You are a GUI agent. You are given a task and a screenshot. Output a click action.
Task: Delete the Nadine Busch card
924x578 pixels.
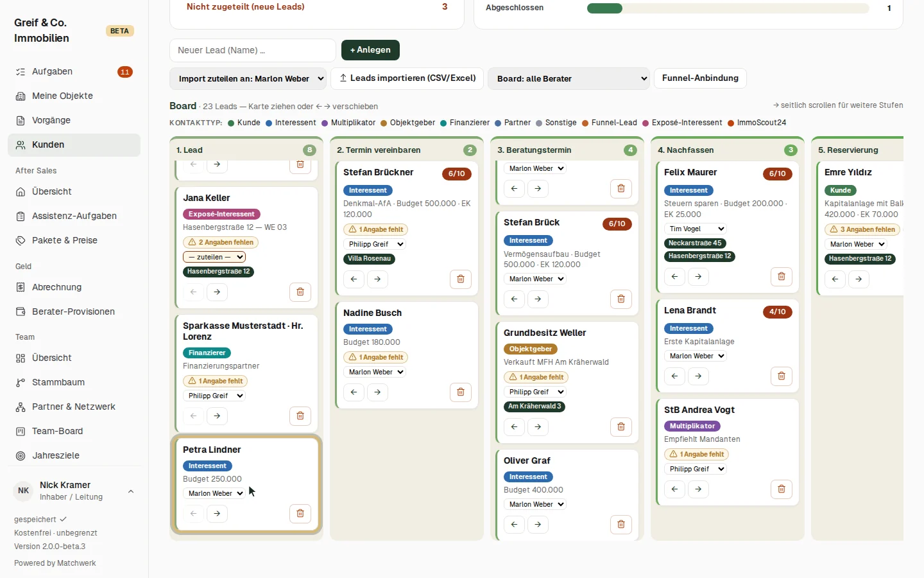click(461, 392)
